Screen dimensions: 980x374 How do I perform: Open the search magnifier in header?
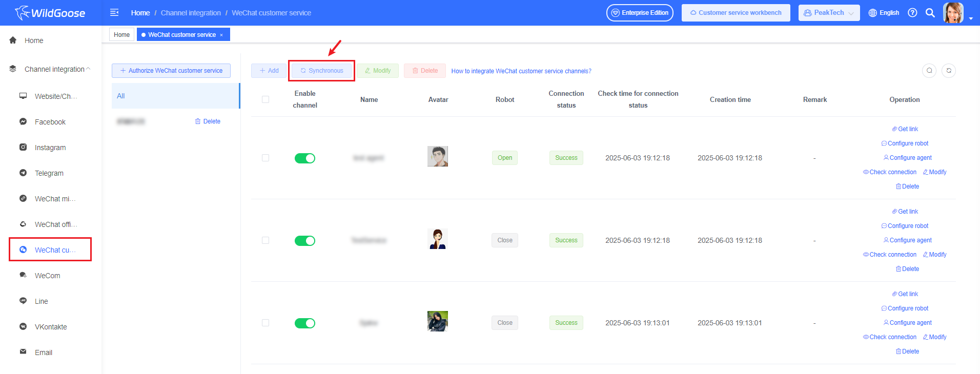(x=930, y=13)
